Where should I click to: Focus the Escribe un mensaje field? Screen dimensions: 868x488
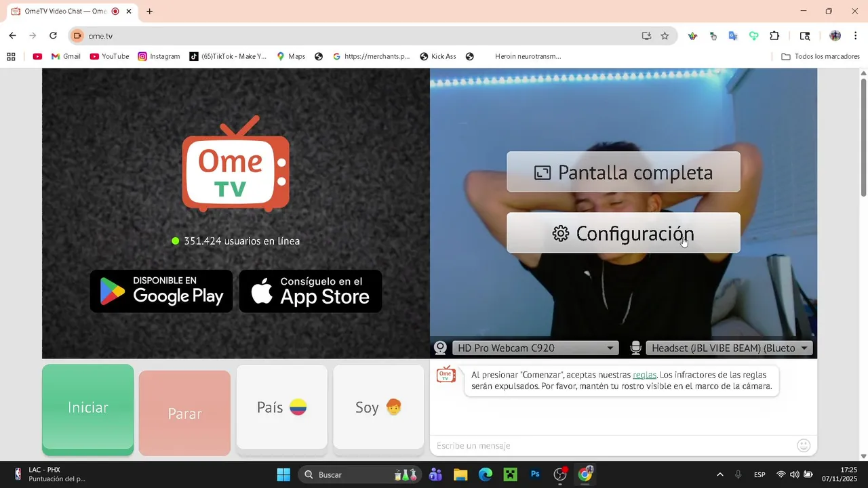click(x=614, y=445)
